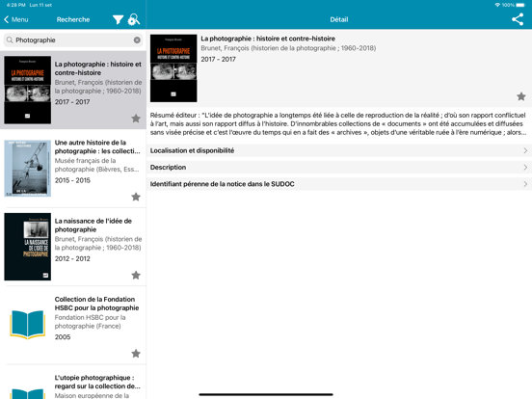Favorite 'Collection de la Fondation HSBC' item

pos(136,353)
